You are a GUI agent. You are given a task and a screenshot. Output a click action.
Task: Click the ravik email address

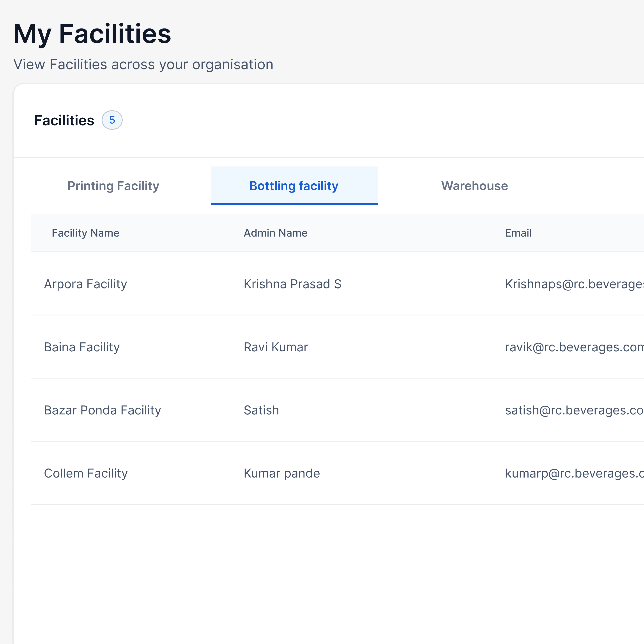pyautogui.click(x=573, y=347)
